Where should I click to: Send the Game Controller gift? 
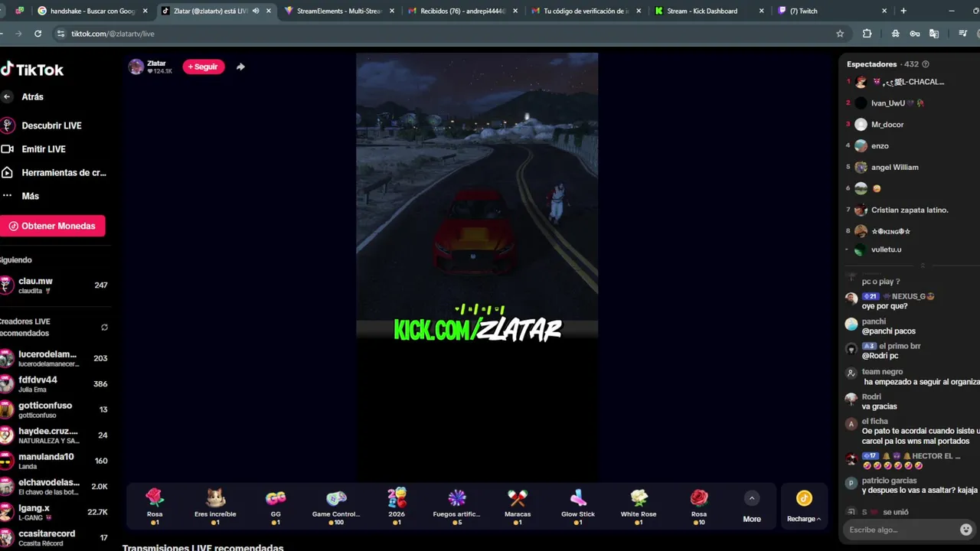coord(336,507)
